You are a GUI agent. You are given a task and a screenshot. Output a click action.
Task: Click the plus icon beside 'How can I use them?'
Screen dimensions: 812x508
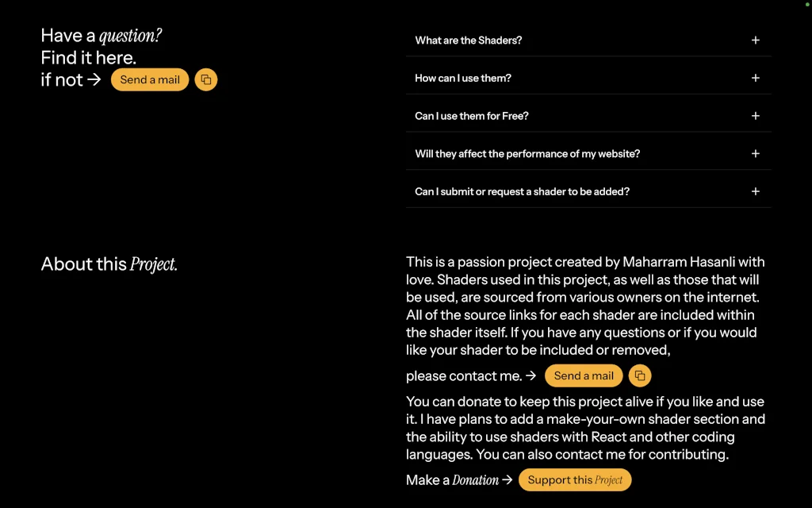(755, 78)
